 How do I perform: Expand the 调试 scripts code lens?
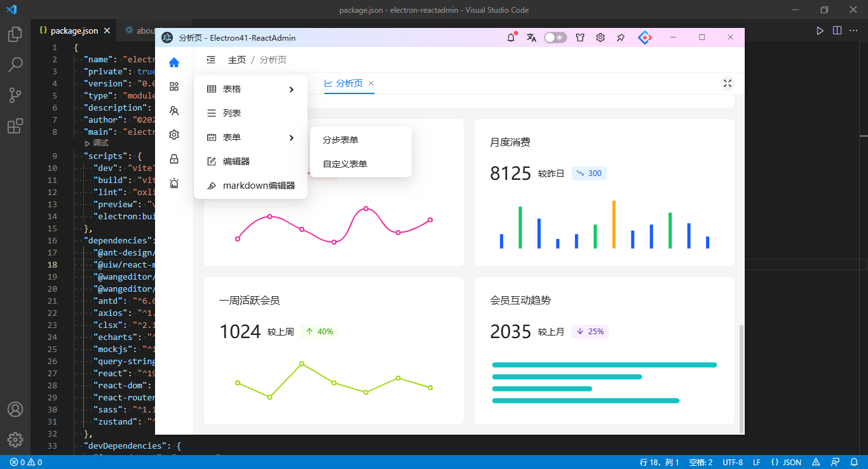97,144
